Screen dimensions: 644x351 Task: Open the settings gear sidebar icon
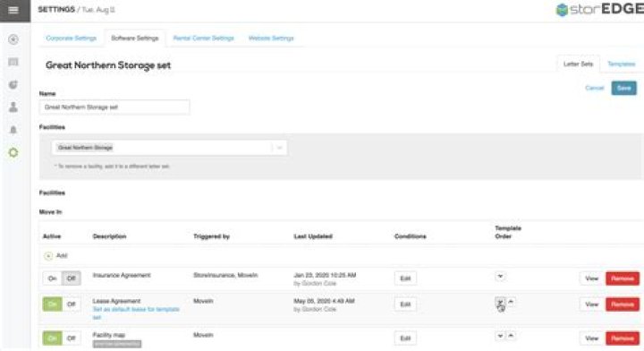[13, 152]
